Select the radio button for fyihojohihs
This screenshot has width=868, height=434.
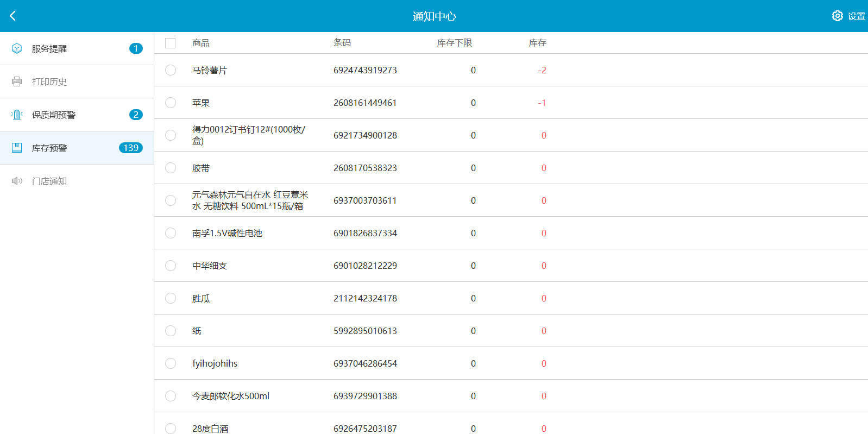(171, 363)
